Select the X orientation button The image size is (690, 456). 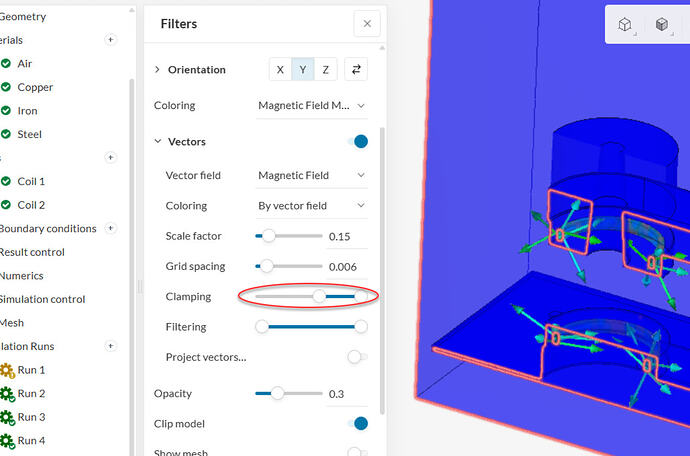coord(280,70)
